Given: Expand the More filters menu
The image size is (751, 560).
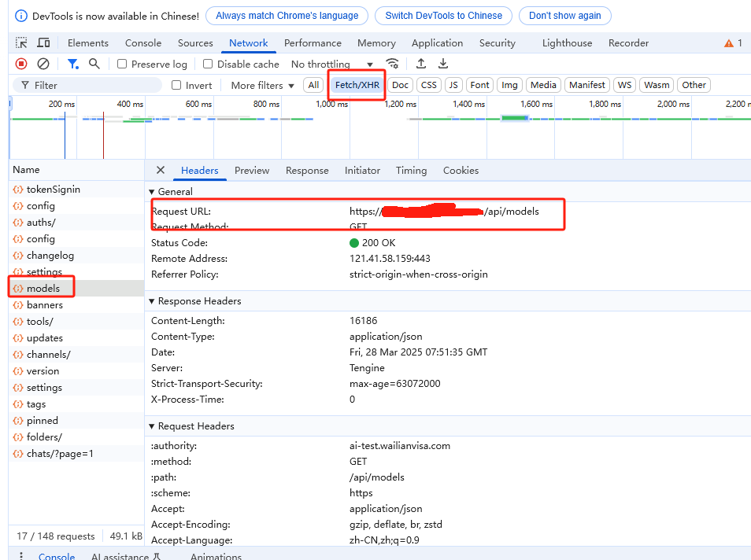Looking at the screenshot, I should pyautogui.click(x=261, y=85).
